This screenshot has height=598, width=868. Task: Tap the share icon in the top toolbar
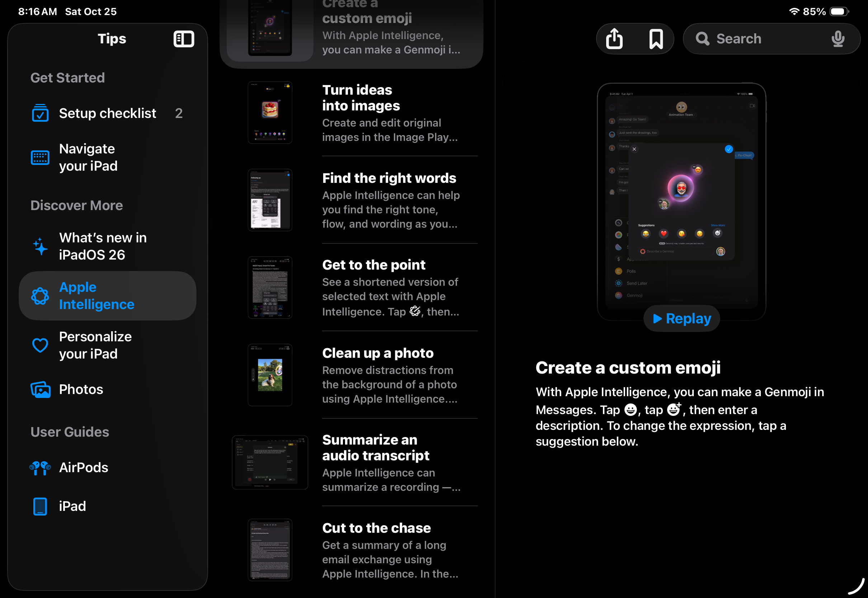(x=614, y=39)
